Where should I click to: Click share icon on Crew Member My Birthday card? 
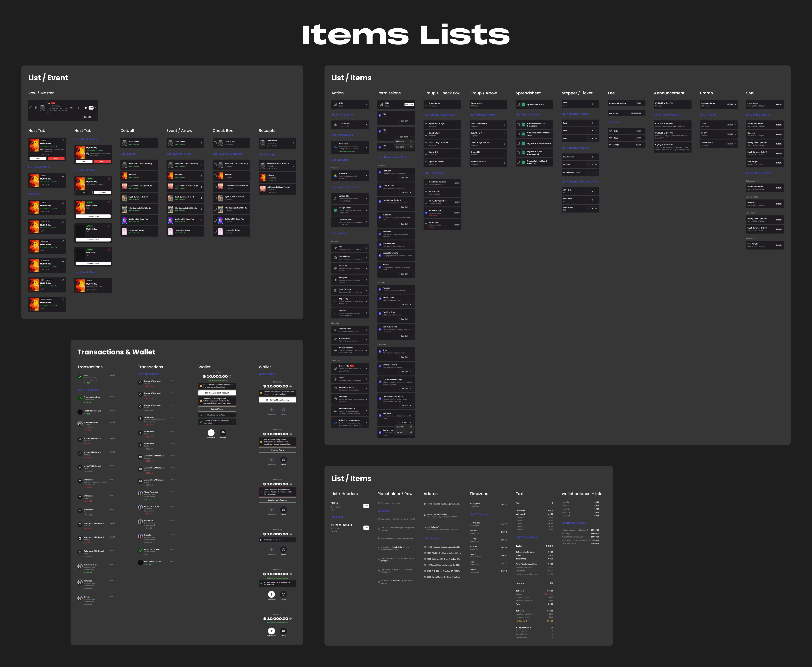[x=63, y=299]
